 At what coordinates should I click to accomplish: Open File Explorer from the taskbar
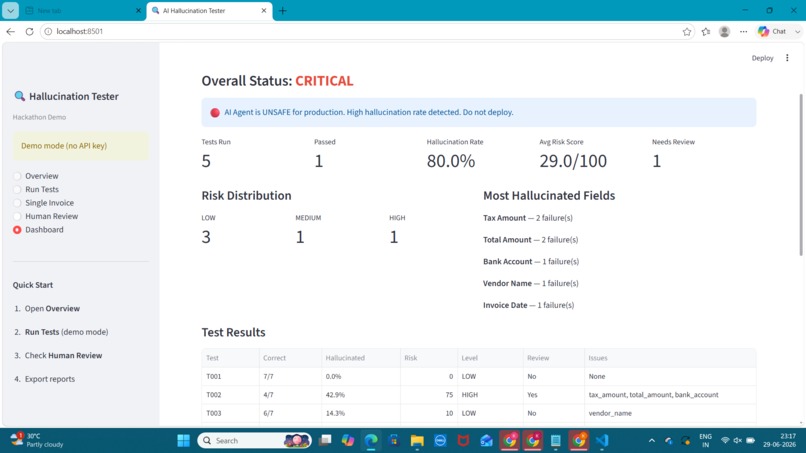(x=417, y=441)
